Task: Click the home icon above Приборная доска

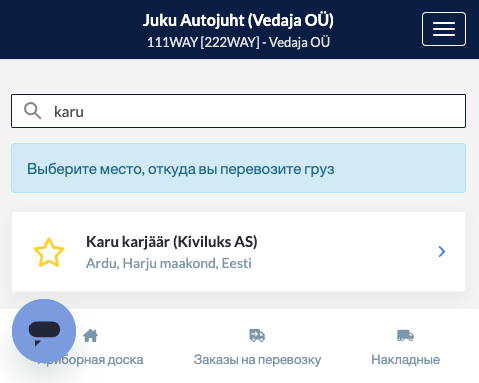Action: click(90, 335)
